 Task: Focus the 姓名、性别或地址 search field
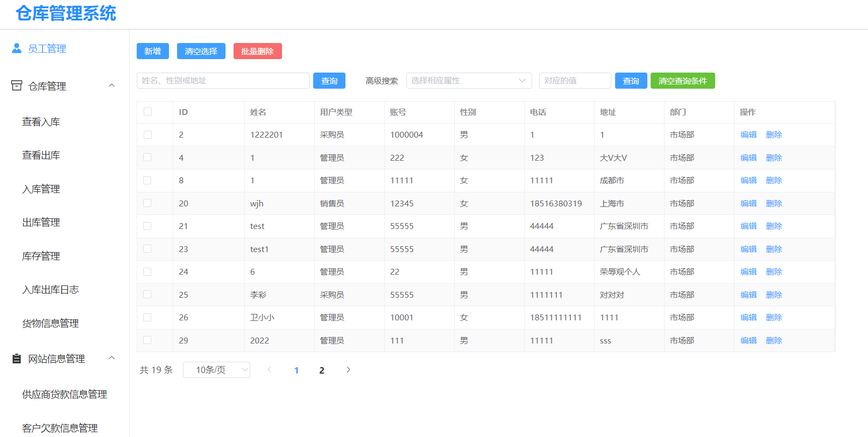tap(223, 81)
